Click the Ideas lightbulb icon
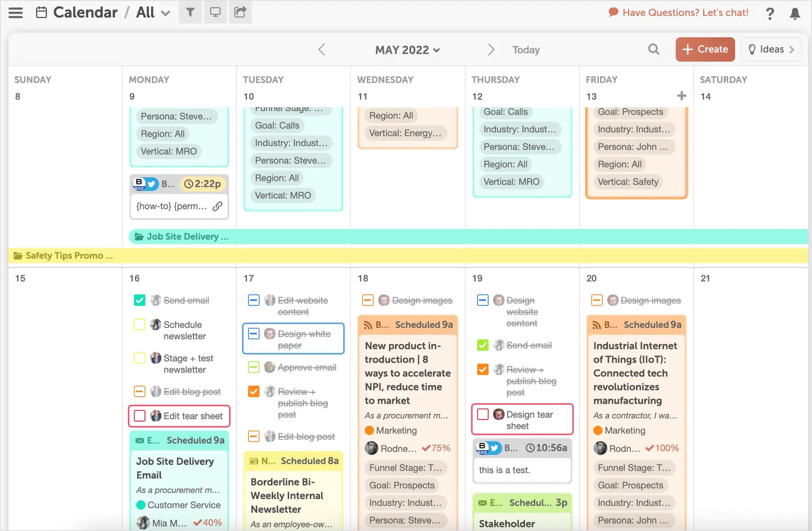 752,49
